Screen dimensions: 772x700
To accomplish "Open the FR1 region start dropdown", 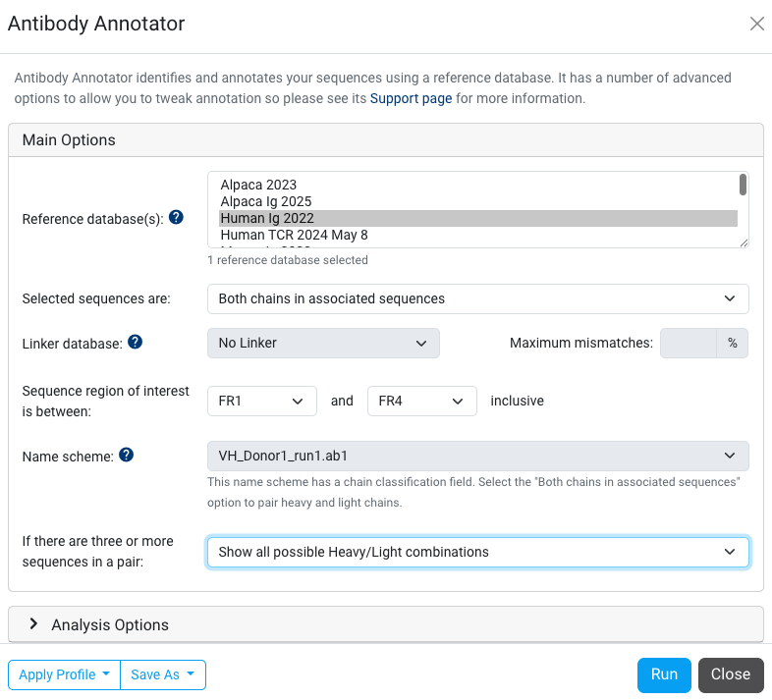I will coord(261,401).
